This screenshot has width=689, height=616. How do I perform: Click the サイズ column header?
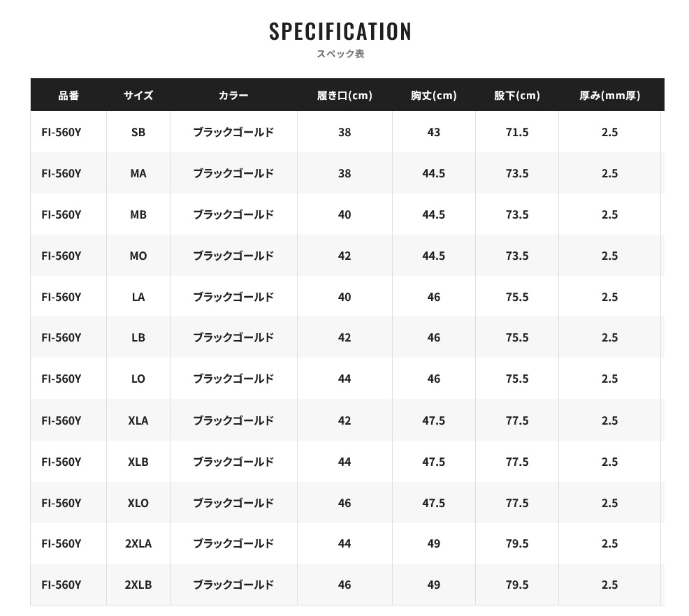tap(138, 95)
